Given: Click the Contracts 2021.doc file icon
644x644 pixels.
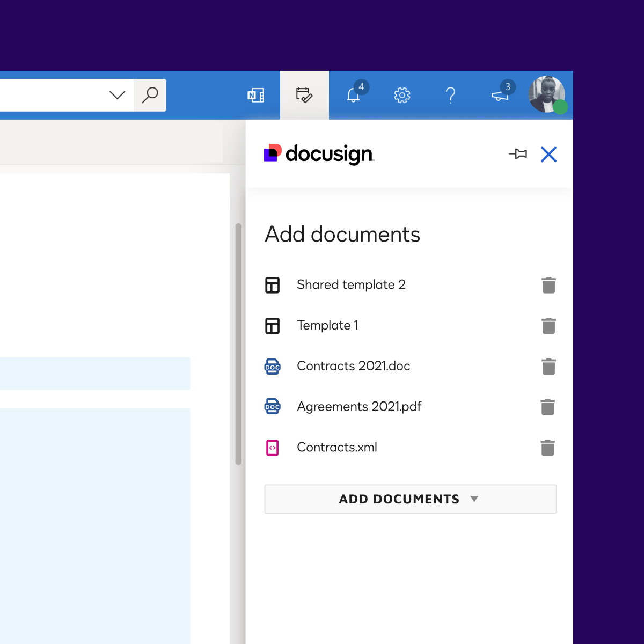Looking at the screenshot, I should click(273, 367).
